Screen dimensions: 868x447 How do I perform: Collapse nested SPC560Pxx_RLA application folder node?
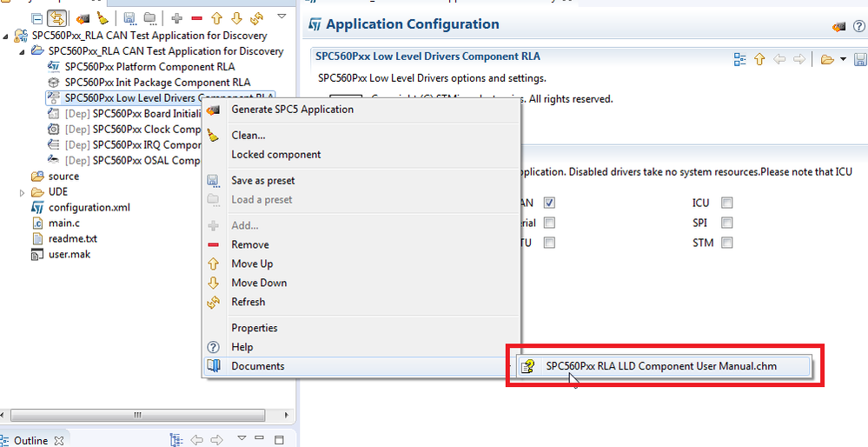point(22,52)
